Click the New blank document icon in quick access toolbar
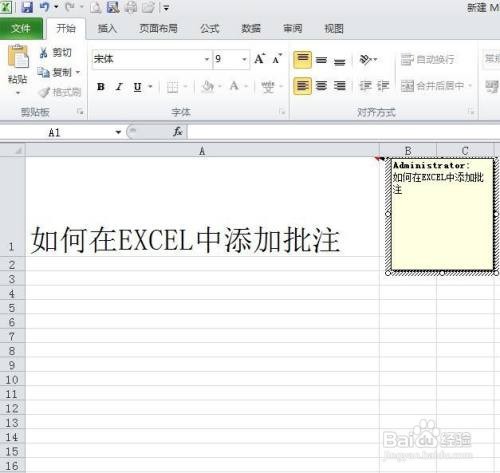Screen dimensions: 500x473 coord(95,7)
